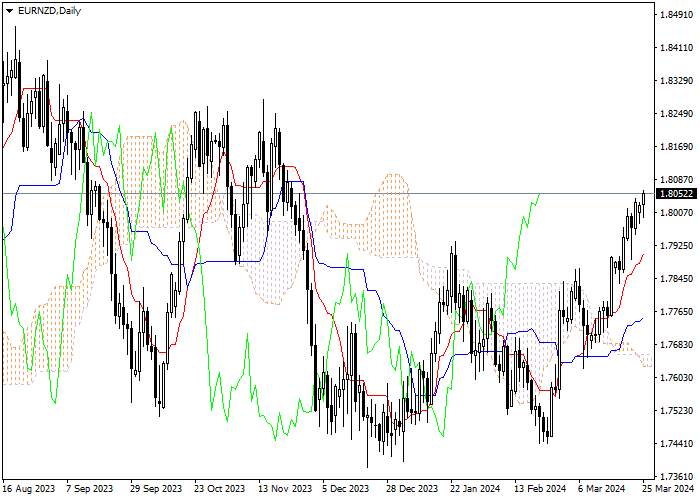The image size is (700, 500).
Task: Select the 23 Oct 2023 date label
Action: click(x=220, y=488)
